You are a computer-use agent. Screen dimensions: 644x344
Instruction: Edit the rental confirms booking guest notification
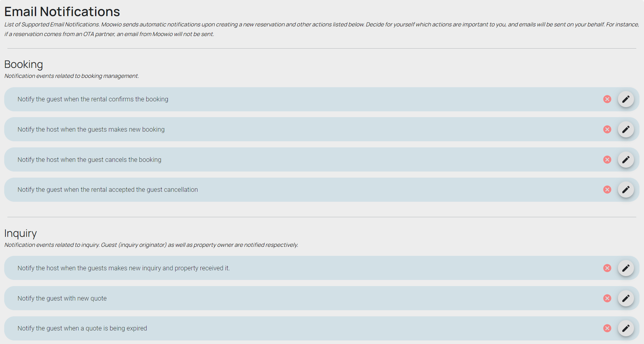tap(626, 99)
